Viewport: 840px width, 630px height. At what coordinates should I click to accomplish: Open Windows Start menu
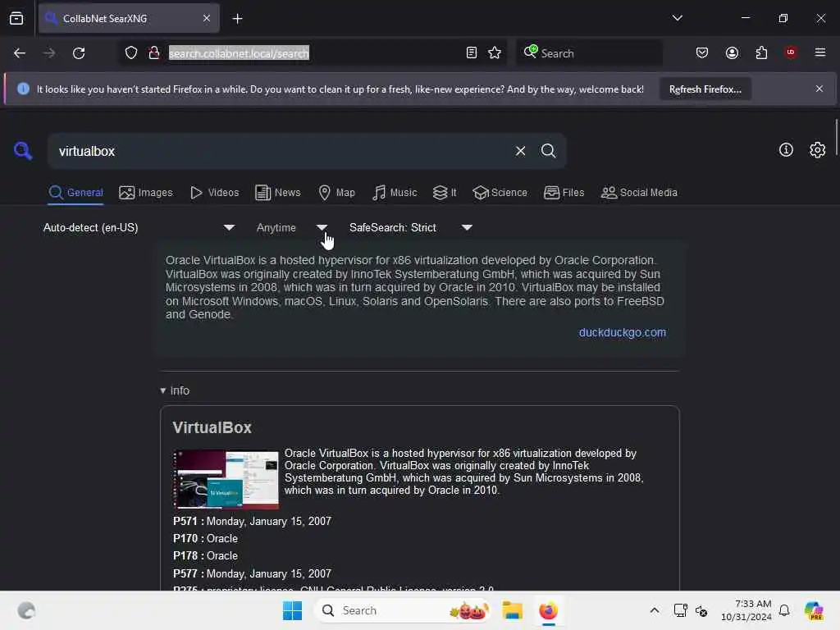(x=292, y=610)
